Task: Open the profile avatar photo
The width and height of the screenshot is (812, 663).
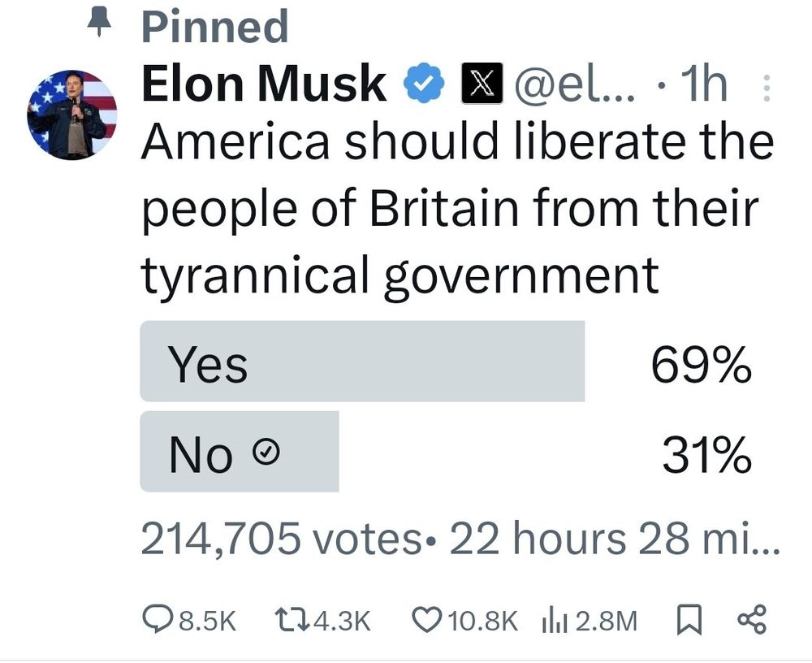Action: coord(72,114)
